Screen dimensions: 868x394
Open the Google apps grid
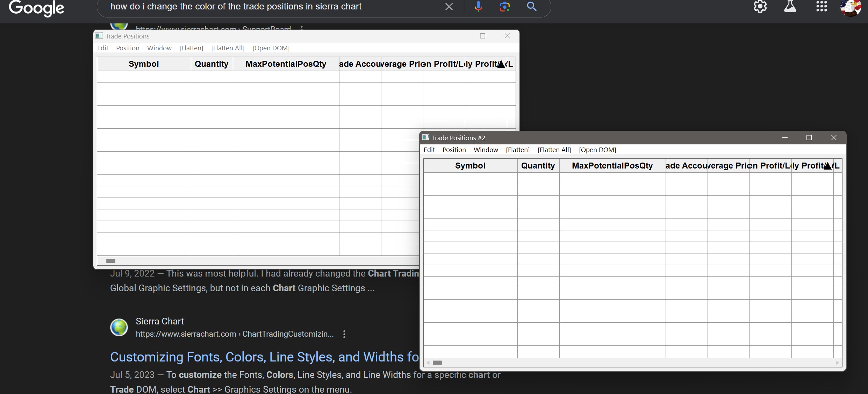(x=821, y=7)
